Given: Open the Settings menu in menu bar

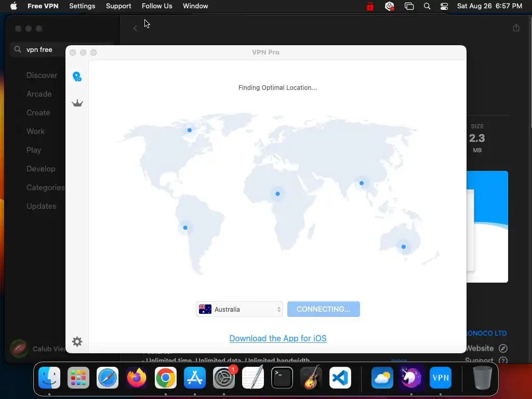Looking at the screenshot, I should click(82, 6).
